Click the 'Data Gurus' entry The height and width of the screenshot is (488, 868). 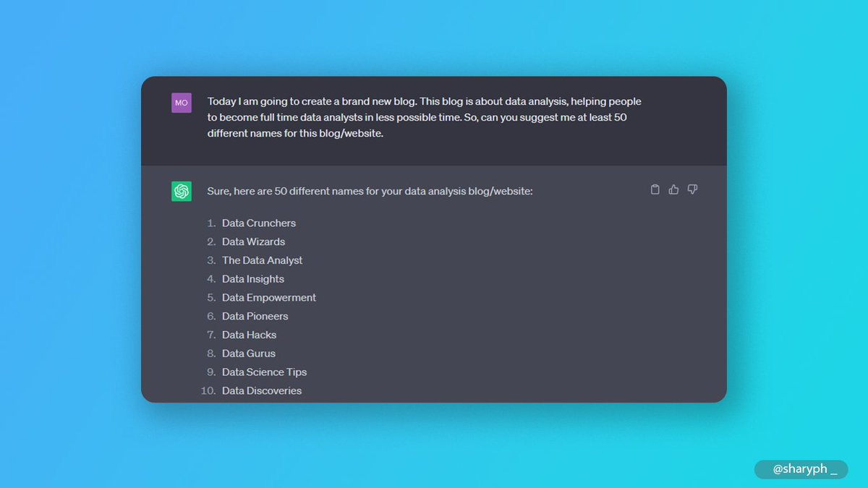point(249,354)
